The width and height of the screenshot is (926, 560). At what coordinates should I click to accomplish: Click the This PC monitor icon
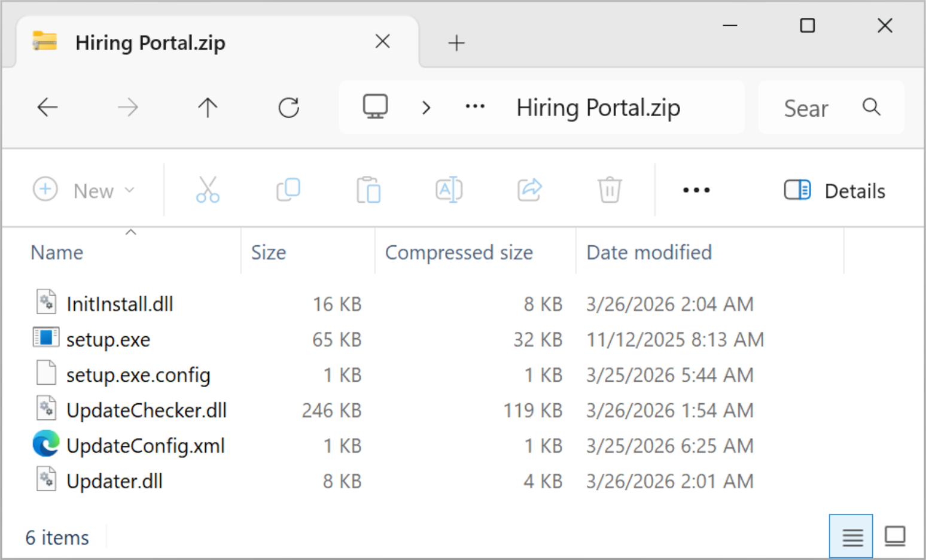[376, 107]
